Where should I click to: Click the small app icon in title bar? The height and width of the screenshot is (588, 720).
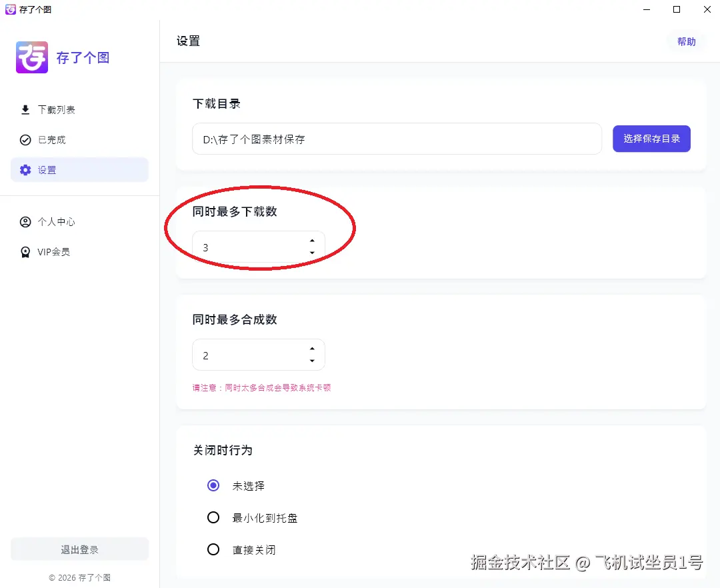point(10,9)
